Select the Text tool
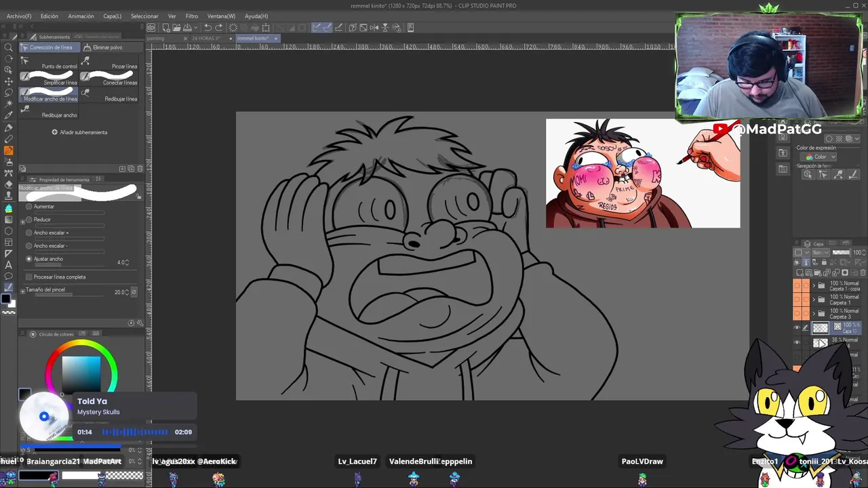Screen dimensions: 868x488 (x=9, y=265)
